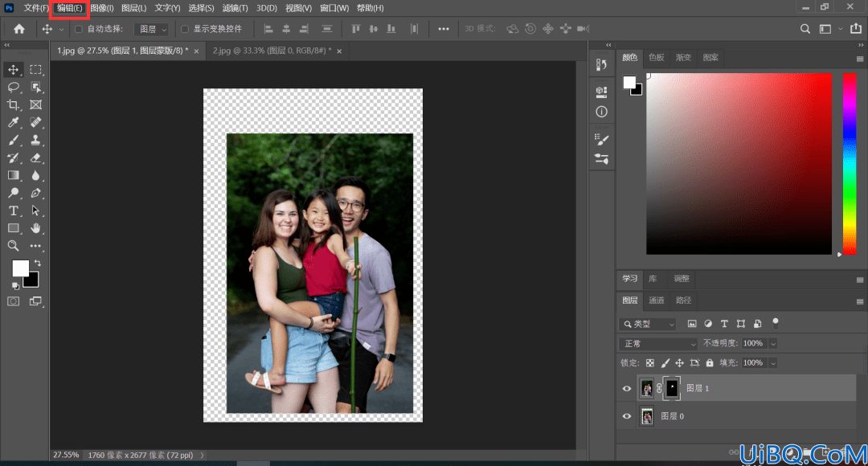Enable 自动选择 checkbox
This screenshot has height=466, width=868.
click(x=79, y=29)
